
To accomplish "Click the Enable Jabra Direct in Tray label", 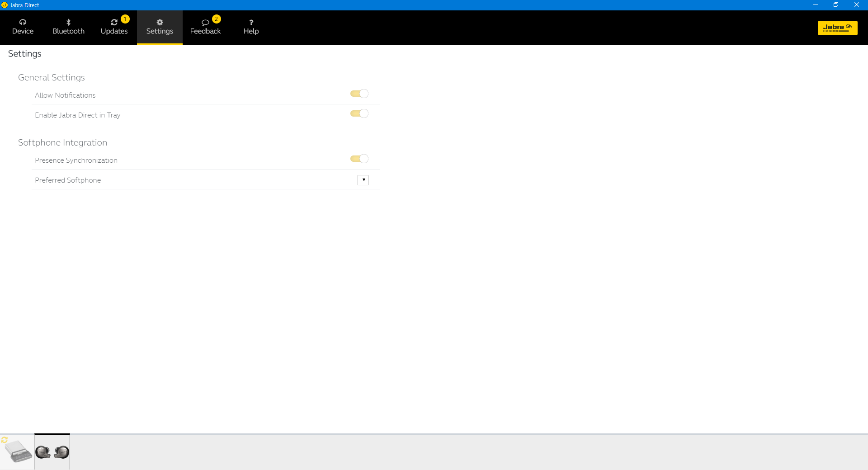I will coord(78,115).
